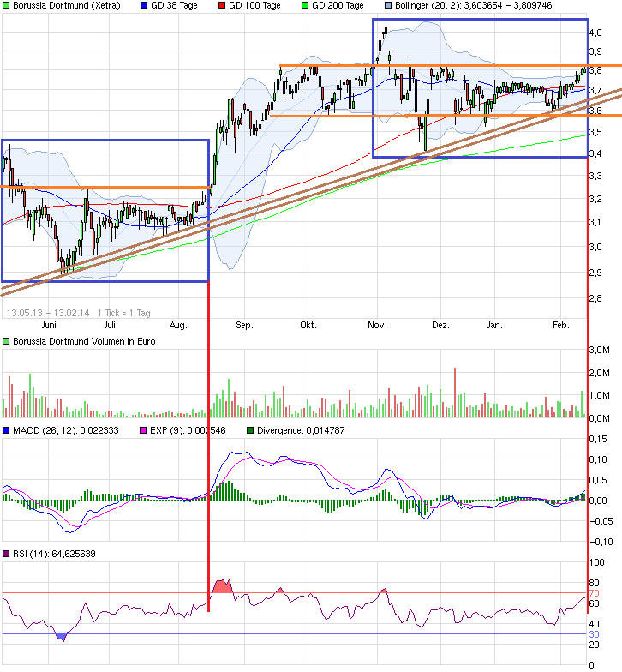Screen dimensions: 622x672
Task: Click the 'Dez.' month label
Action: (x=440, y=325)
